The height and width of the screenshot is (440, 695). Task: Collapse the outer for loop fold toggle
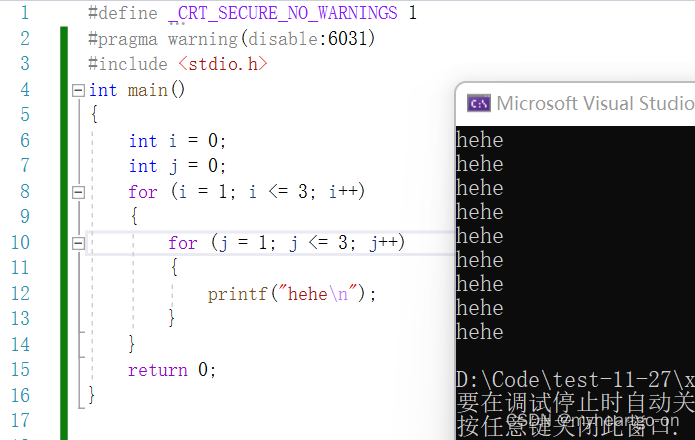(x=78, y=191)
